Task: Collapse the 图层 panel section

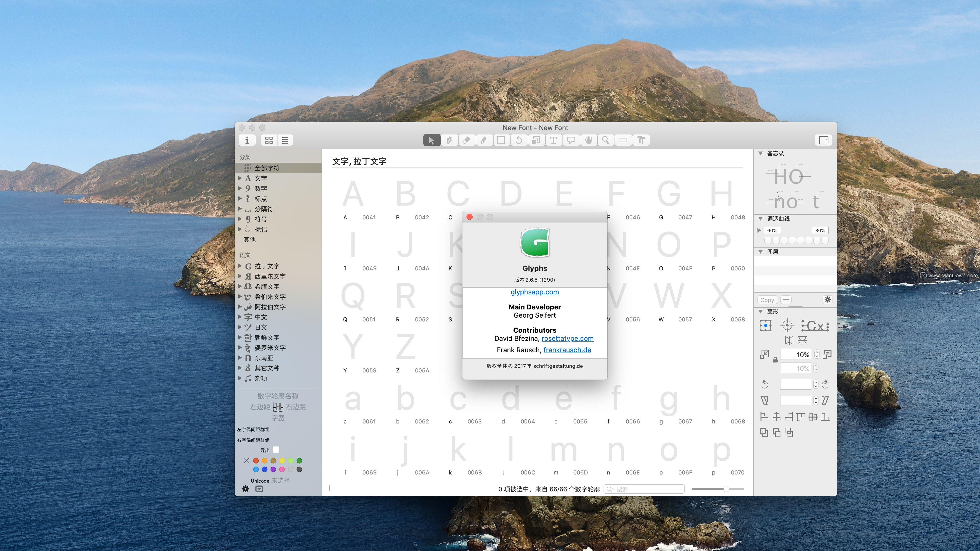Action: tap(761, 252)
